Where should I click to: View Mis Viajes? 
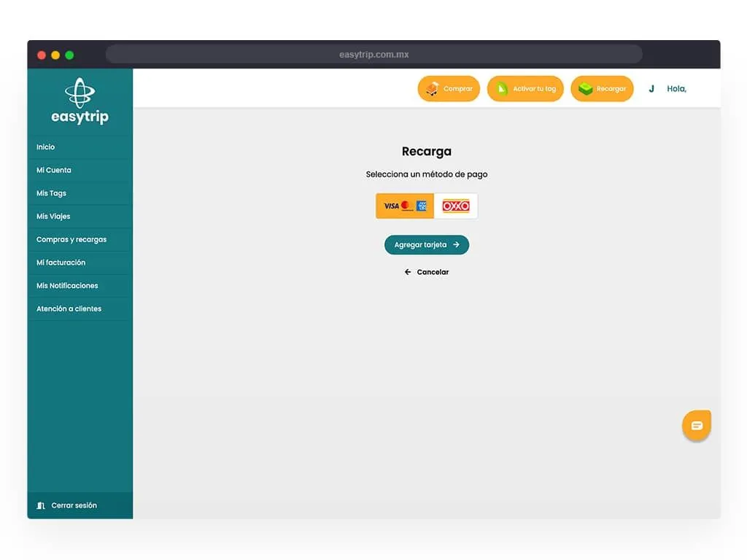[80, 216]
